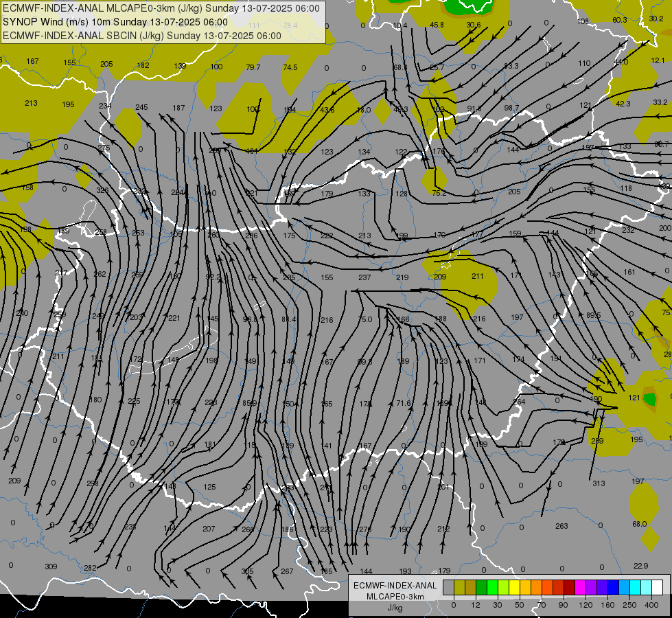Click the legend scale label 90
Screen dimensions: 672x618
click(x=563, y=605)
